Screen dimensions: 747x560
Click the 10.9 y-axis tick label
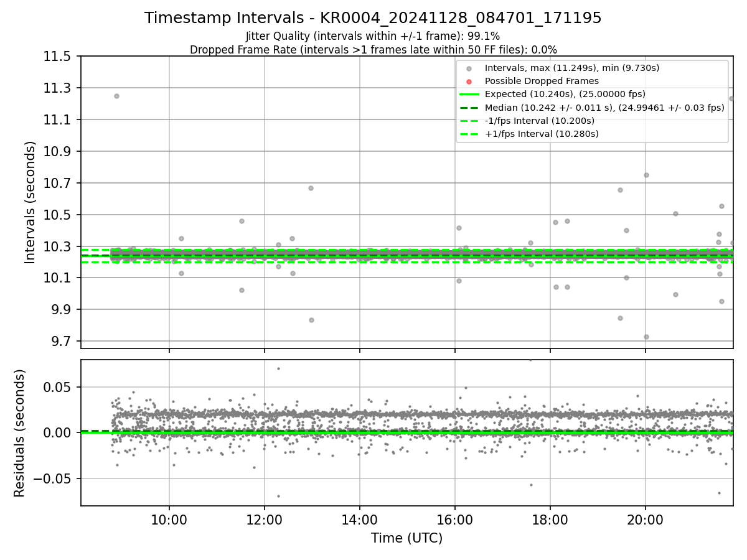58,152
